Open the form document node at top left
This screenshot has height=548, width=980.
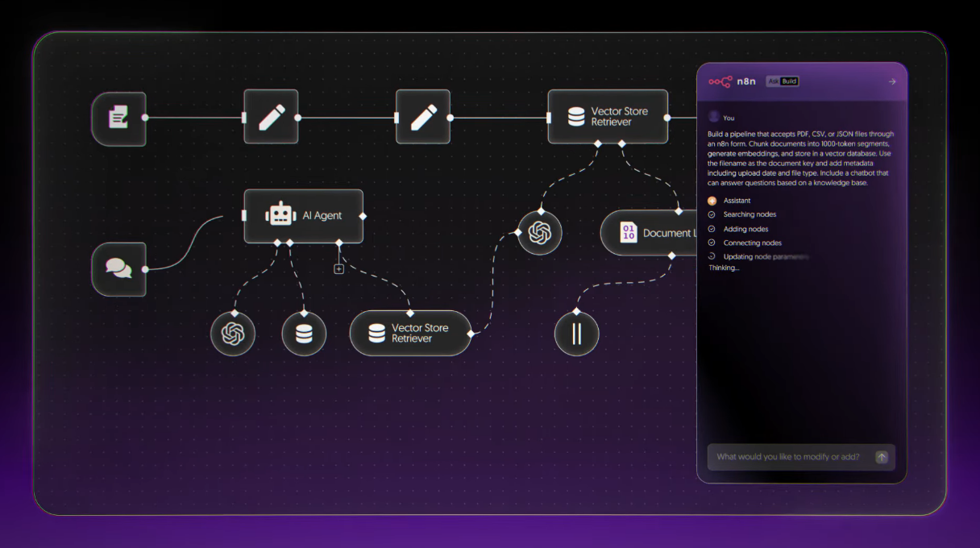click(118, 118)
